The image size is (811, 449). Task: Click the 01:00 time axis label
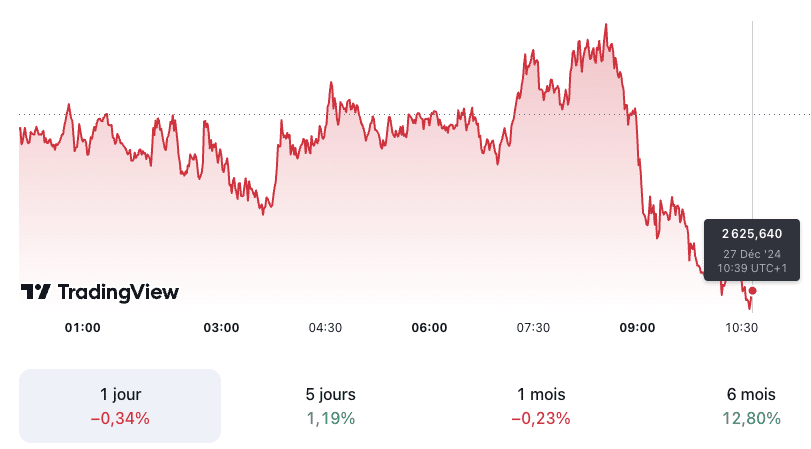(83, 327)
